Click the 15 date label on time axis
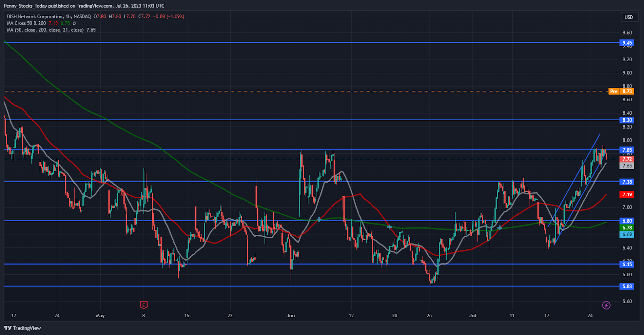The width and height of the screenshot is (644, 335). pos(187,316)
